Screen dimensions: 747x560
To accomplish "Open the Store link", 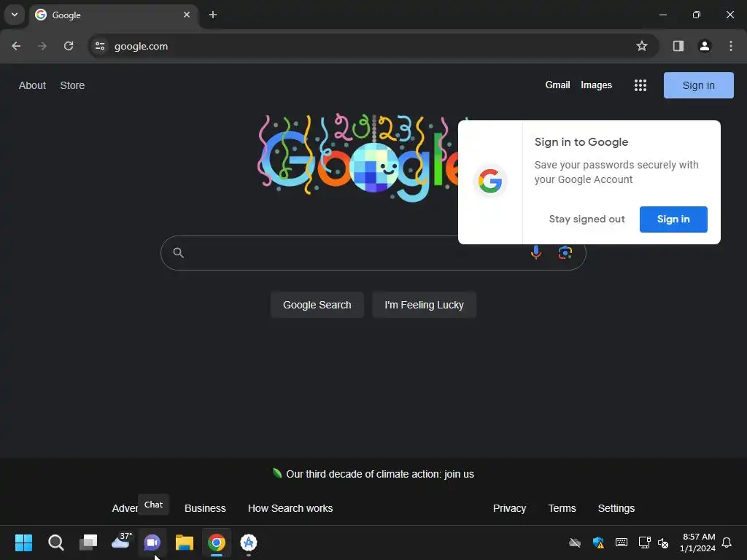I will coord(72,85).
